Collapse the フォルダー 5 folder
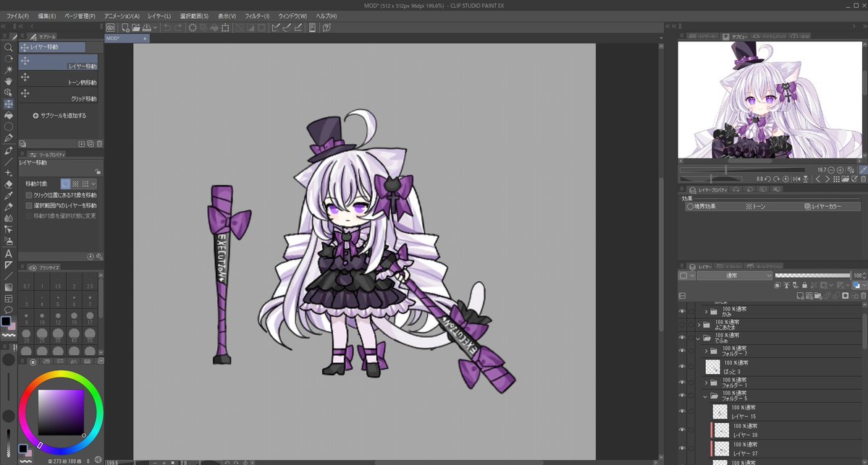Screen dimensions: 868x465 706,396
